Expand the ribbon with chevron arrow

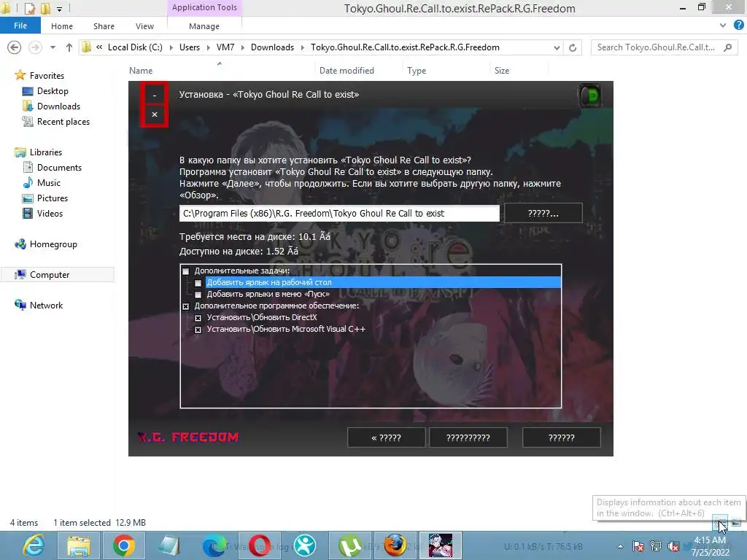click(723, 26)
